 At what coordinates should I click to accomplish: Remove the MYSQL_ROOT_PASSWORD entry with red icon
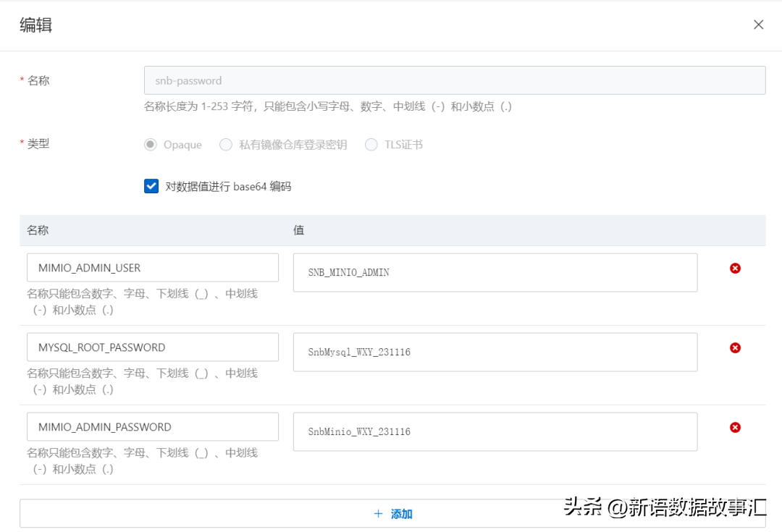(x=735, y=348)
